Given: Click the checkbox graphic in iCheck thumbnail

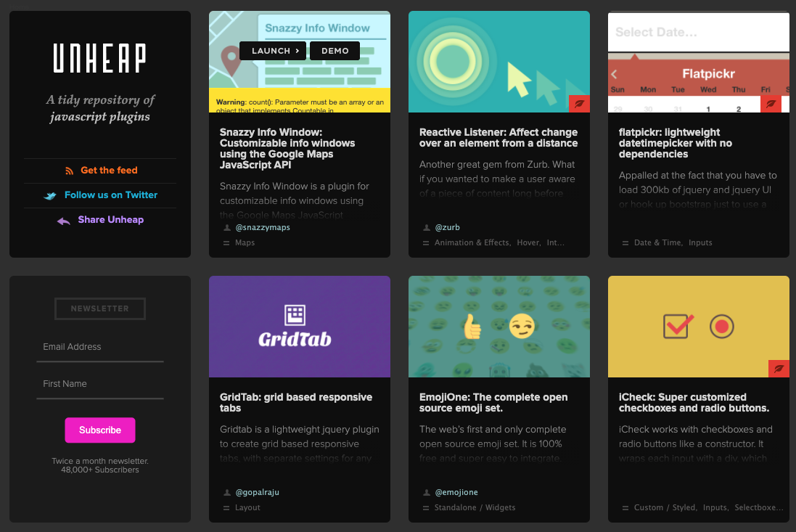Looking at the screenshot, I should click(x=678, y=326).
